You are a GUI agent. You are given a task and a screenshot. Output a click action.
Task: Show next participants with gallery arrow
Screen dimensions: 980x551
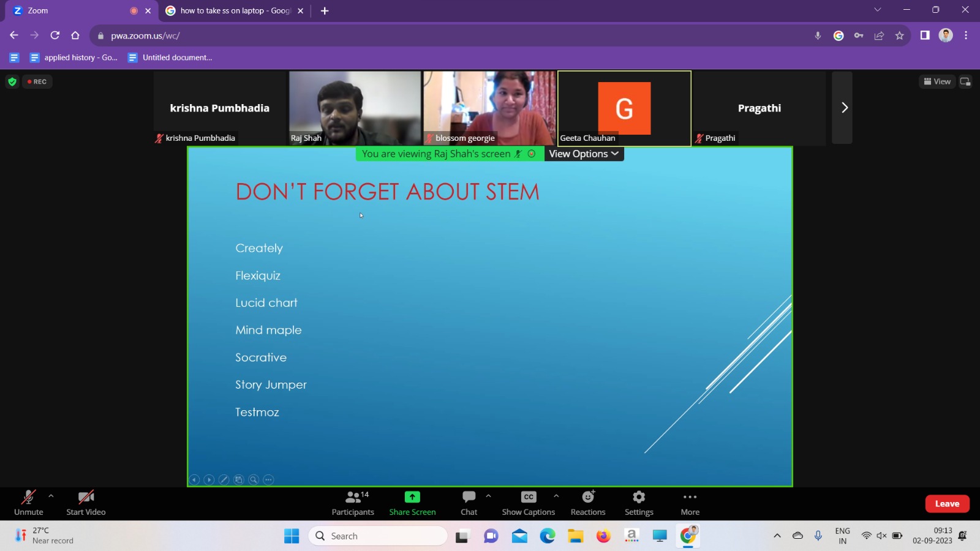843,108
